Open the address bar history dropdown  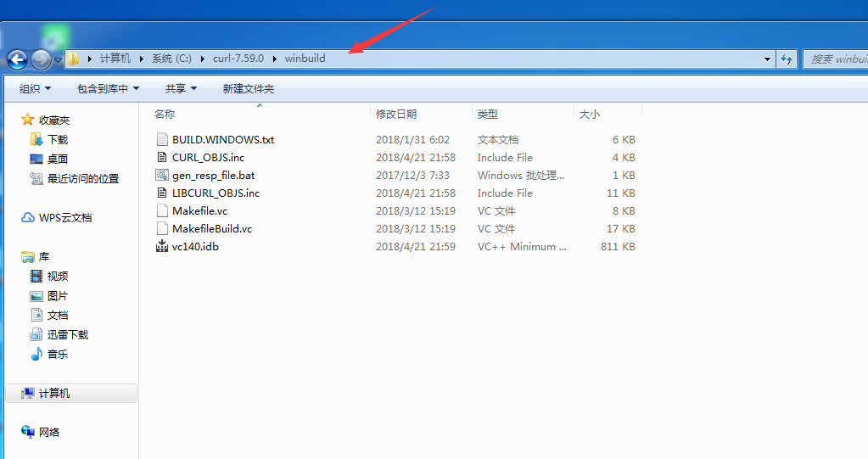click(767, 59)
